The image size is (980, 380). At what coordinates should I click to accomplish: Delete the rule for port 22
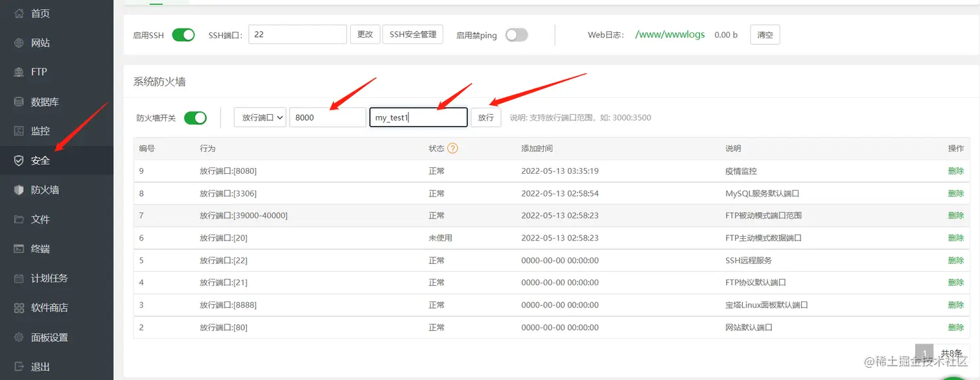point(955,260)
